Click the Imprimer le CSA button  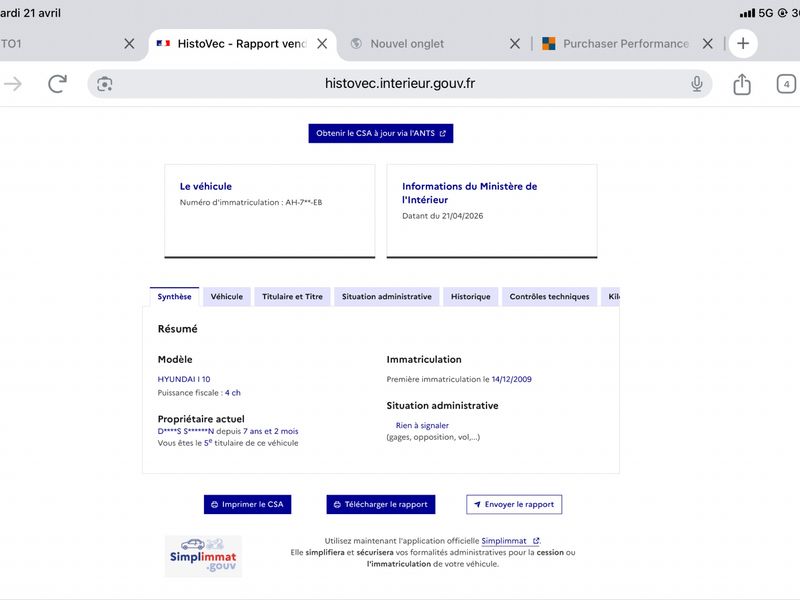pyautogui.click(x=247, y=504)
